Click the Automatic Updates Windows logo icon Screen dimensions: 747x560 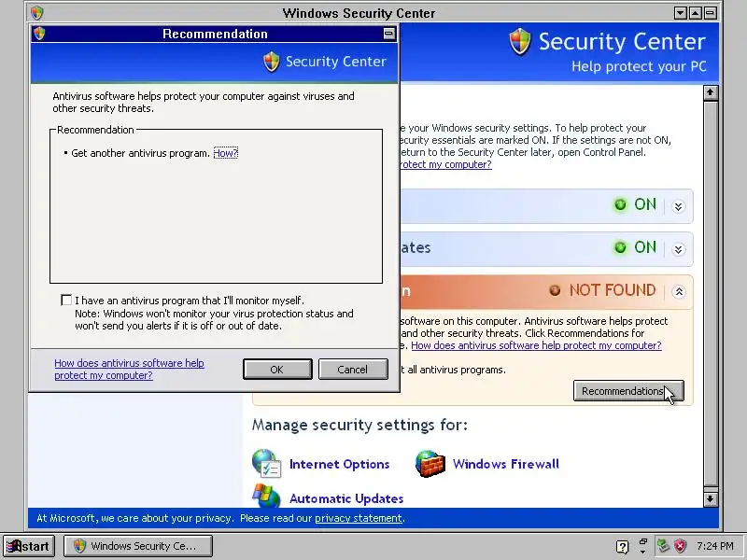pos(266,496)
